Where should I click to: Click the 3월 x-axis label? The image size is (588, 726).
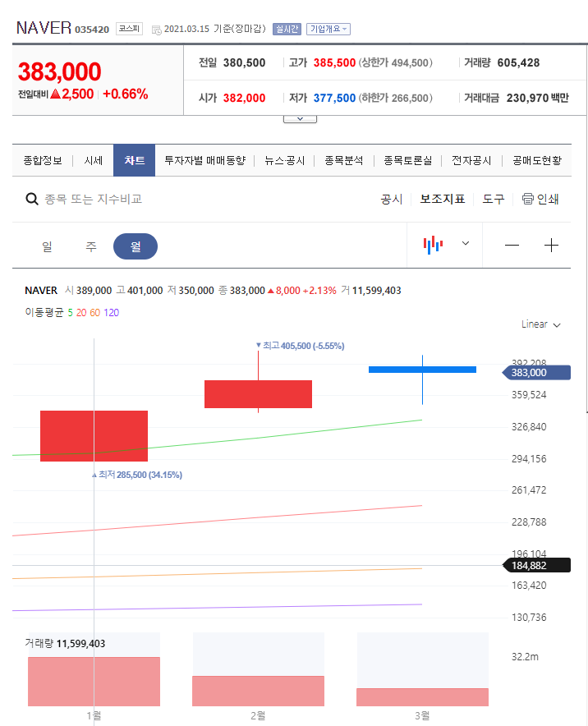click(422, 716)
